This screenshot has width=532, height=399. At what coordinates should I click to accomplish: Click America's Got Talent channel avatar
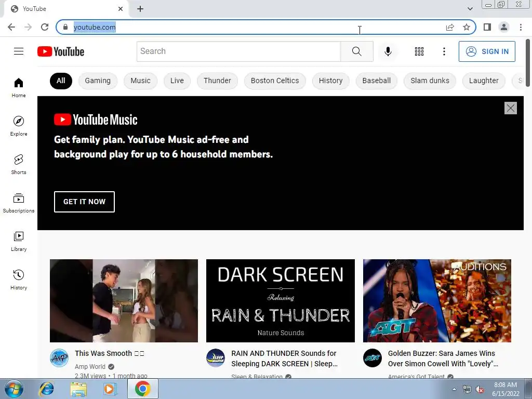pyautogui.click(x=372, y=358)
